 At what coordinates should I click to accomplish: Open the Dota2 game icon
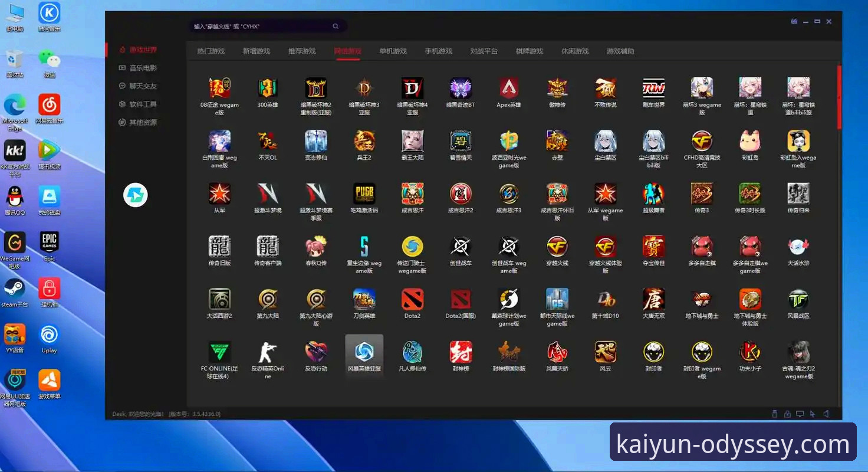click(412, 300)
